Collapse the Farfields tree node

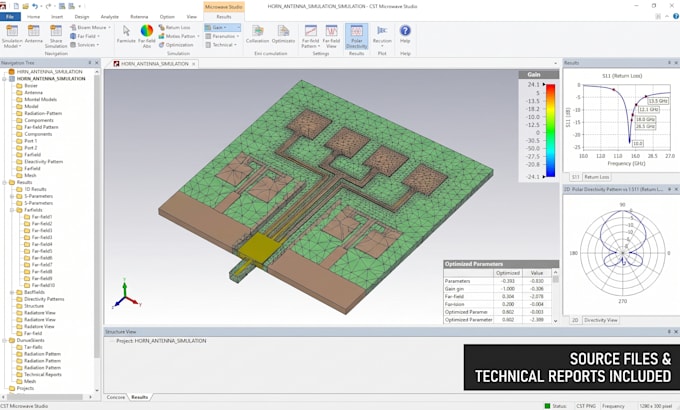12,210
